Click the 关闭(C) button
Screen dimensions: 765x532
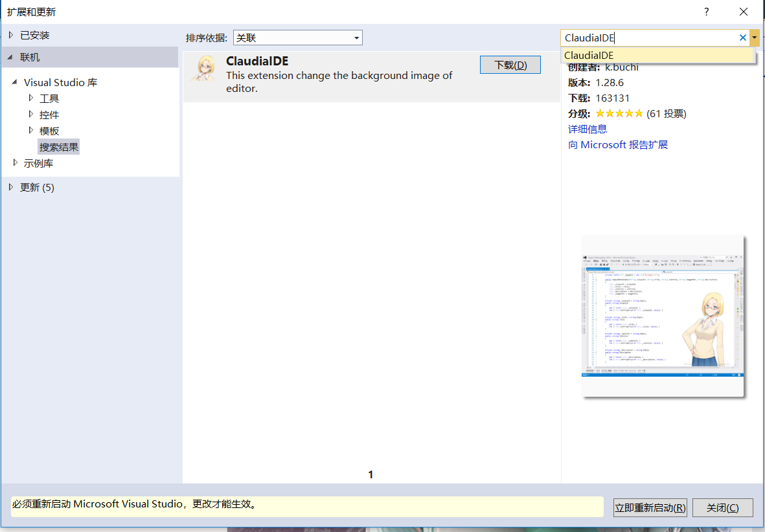[722, 507]
